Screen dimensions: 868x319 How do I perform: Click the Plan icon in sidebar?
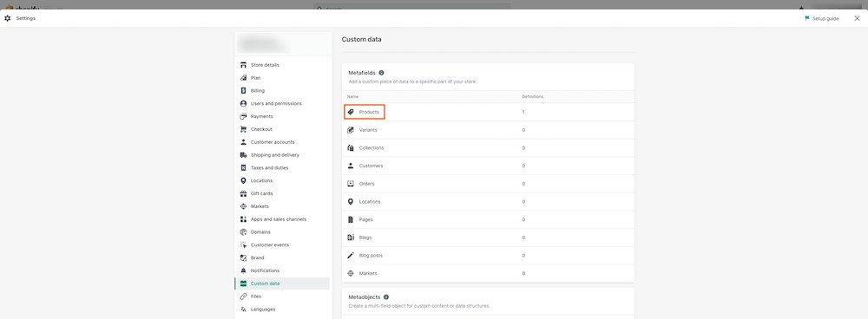pos(244,78)
